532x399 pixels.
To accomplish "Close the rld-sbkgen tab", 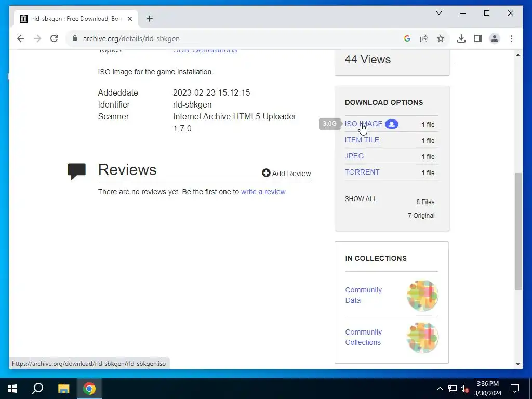I will tap(129, 19).
